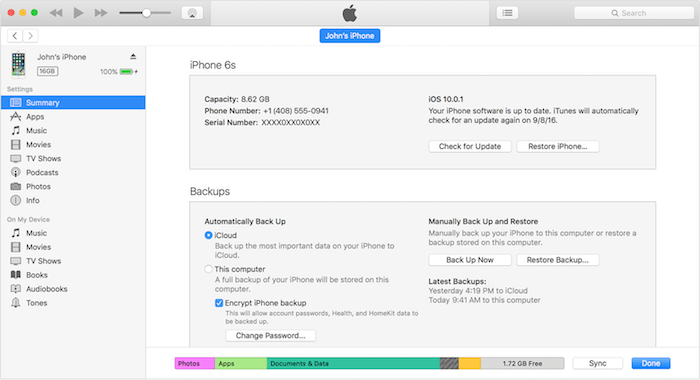Click the Back Up Now button

[470, 260]
